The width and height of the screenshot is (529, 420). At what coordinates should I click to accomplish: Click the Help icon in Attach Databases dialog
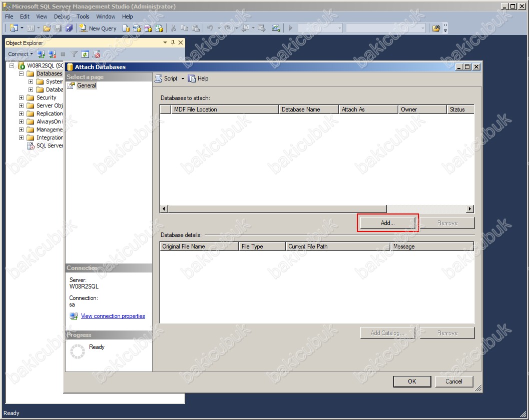point(192,78)
